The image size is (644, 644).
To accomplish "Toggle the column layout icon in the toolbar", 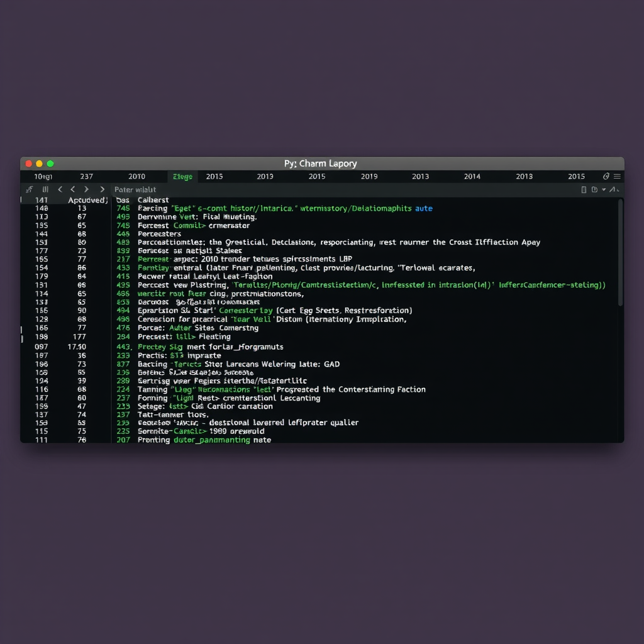I will (x=45, y=189).
